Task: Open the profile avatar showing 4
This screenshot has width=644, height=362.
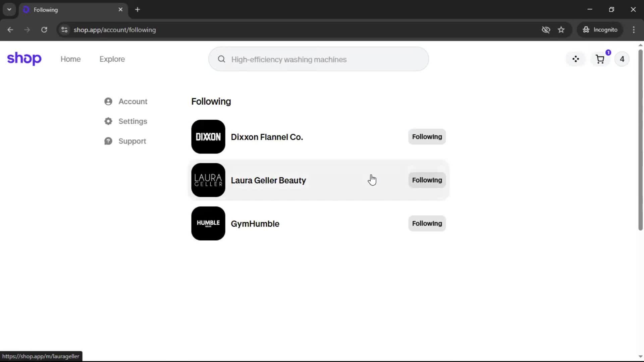Action: click(622, 59)
